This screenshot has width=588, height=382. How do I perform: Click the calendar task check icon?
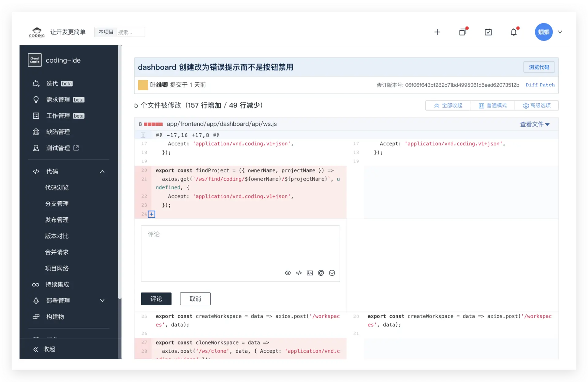click(x=488, y=32)
